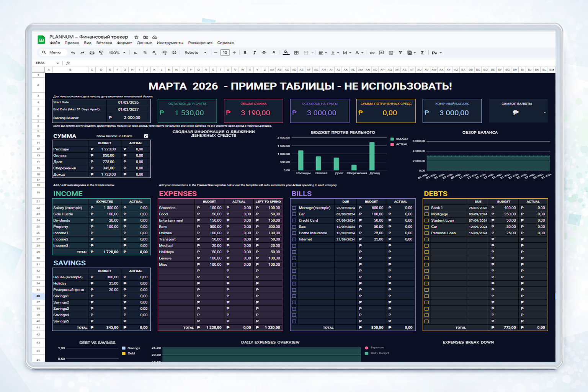The image size is (588, 392).
Task: Select the paint format tool
Action: [x=101, y=52]
